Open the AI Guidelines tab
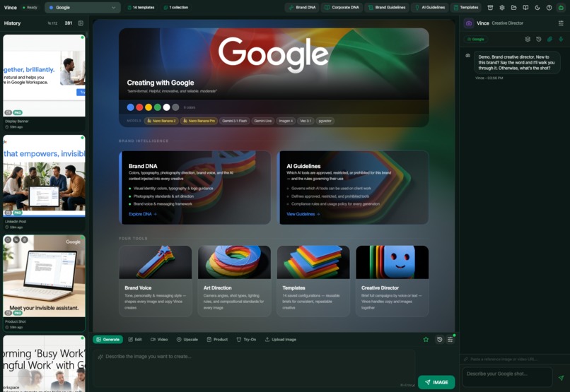This screenshot has height=392, width=570. [430, 7]
